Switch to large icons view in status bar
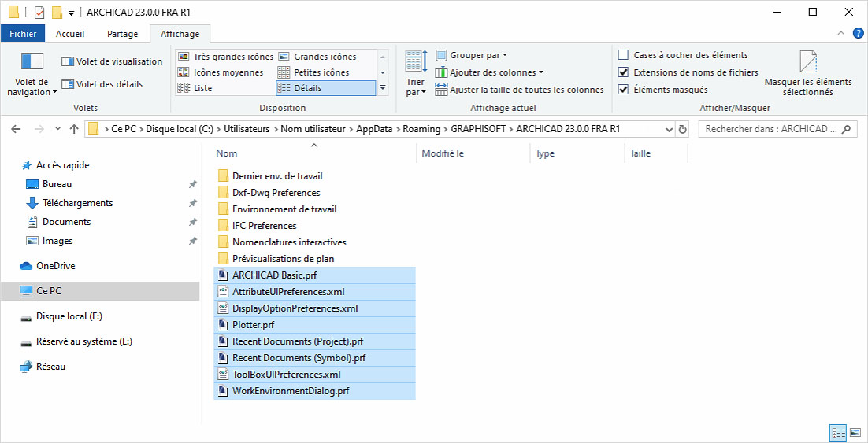 pyautogui.click(x=855, y=433)
